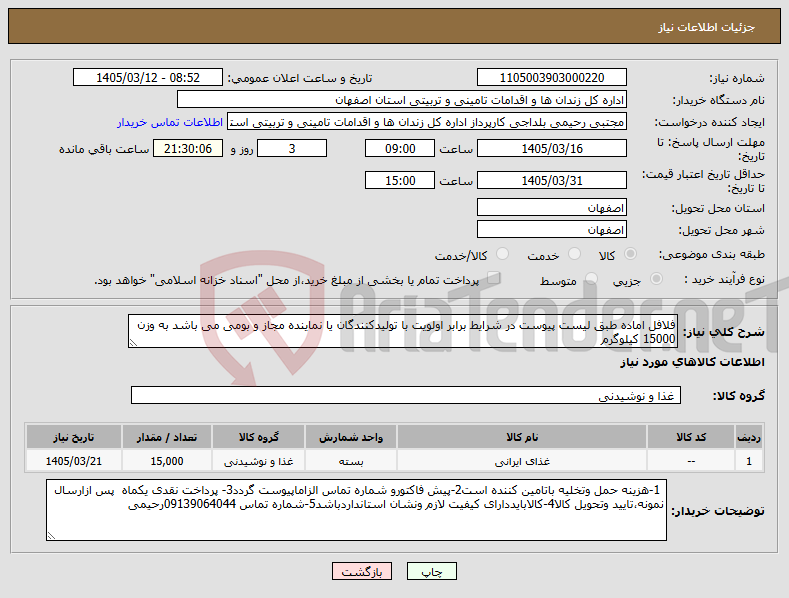Image resolution: width=789 pixels, height=598 pixels.
Task: Click the شرح کلی نیاز description textarea
Action: click(403, 331)
